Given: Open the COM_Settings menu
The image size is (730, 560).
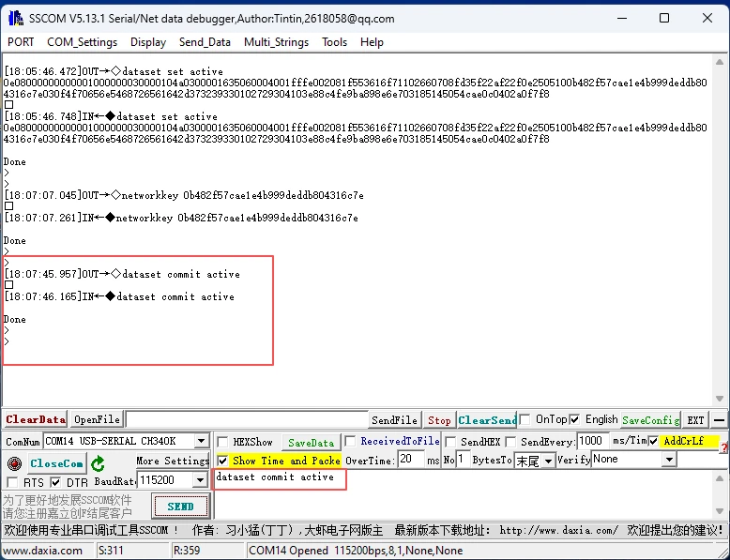Looking at the screenshot, I should tap(83, 42).
